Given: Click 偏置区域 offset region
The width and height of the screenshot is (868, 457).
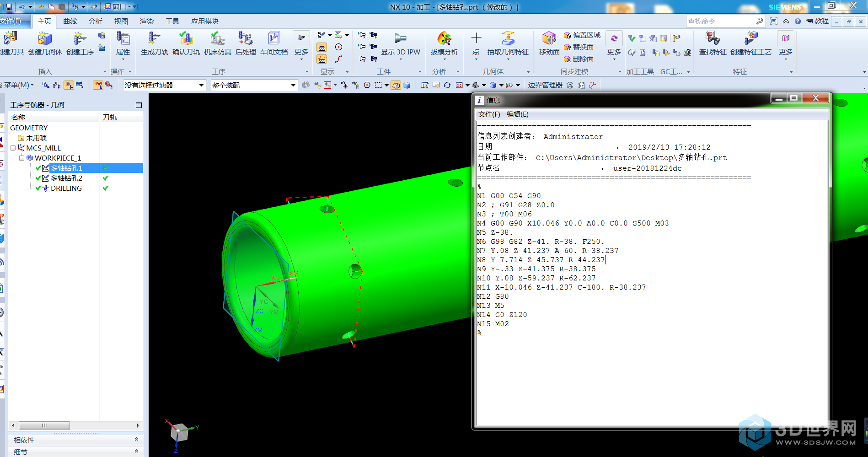Looking at the screenshot, I should tap(582, 35).
